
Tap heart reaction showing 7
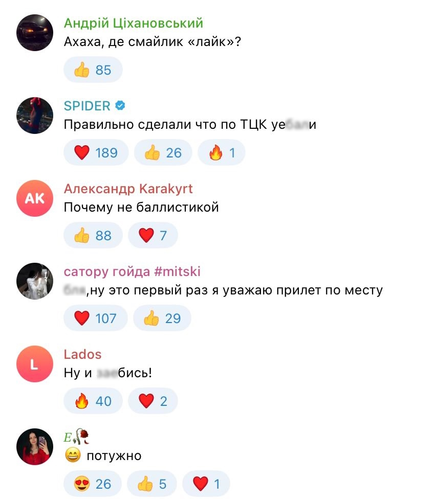tap(153, 235)
